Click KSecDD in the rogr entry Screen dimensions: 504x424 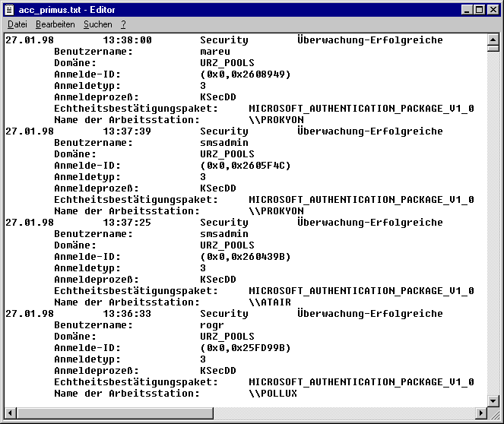(218, 371)
